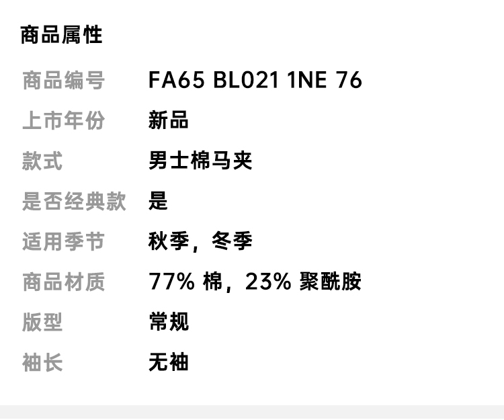Click the 常规 fit value
This screenshot has height=420, width=504.
[169, 322]
